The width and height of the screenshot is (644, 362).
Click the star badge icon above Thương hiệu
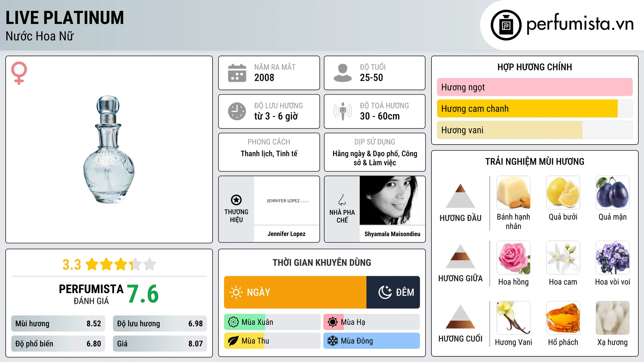pyautogui.click(x=236, y=200)
